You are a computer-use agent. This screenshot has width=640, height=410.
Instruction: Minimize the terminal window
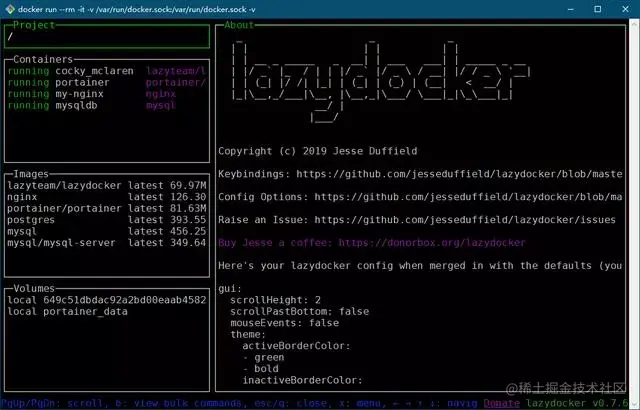point(571,9)
